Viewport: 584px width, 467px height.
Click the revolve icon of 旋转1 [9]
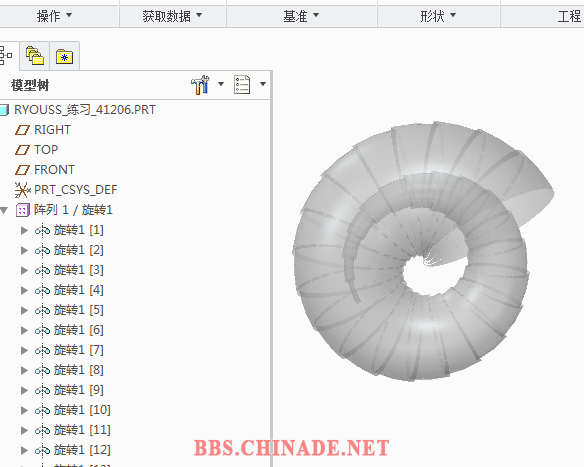click(42, 391)
